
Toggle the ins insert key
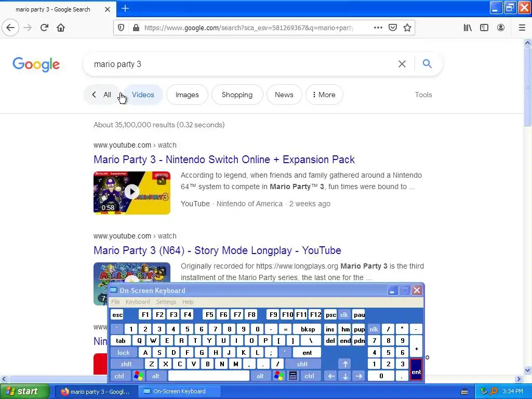pos(330,329)
